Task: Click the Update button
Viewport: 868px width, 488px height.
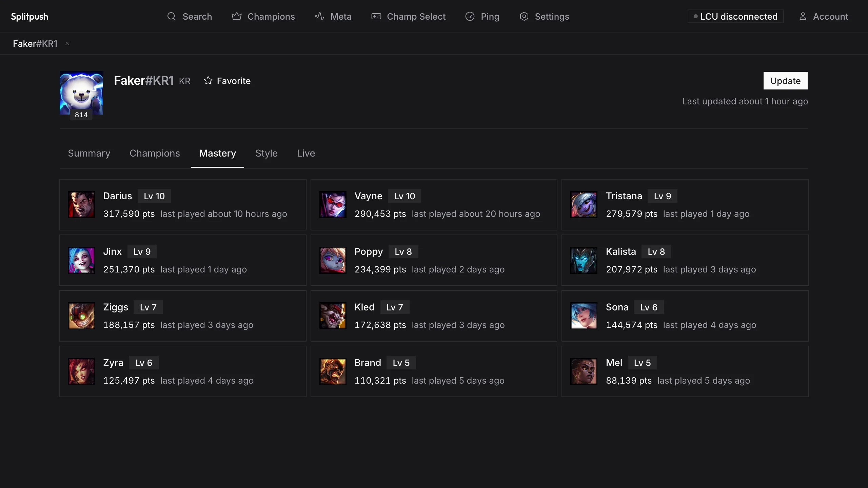Action: (x=785, y=81)
